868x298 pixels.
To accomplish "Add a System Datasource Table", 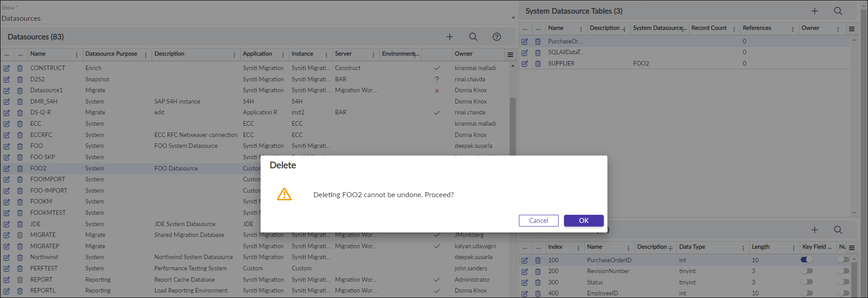I will [815, 11].
